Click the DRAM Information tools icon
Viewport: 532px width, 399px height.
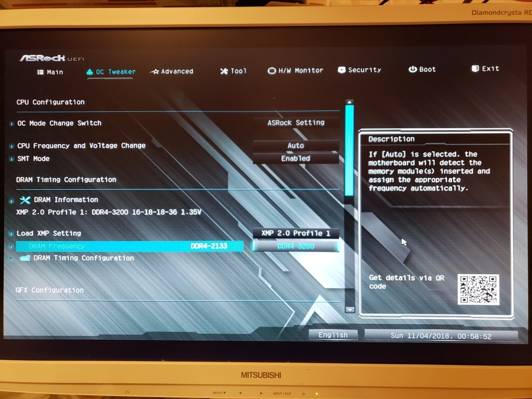click(x=25, y=200)
